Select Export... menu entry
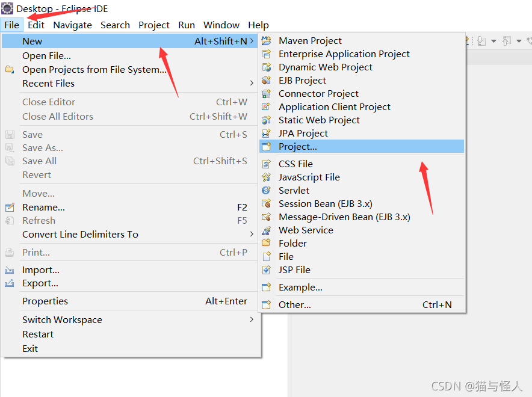This screenshot has height=397, width=532. point(129,283)
